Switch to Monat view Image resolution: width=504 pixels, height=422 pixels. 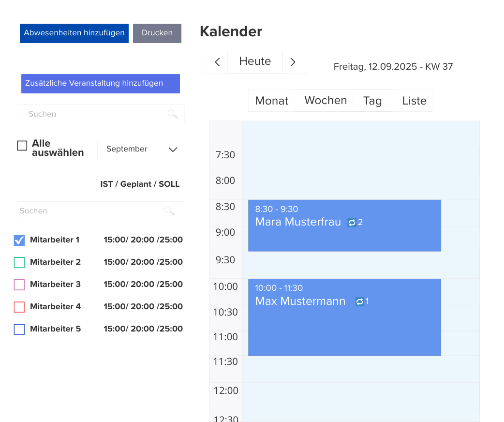(272, 101)
